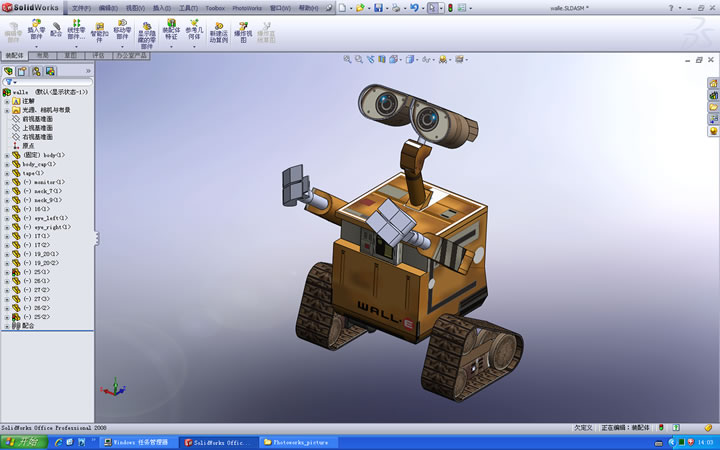Viewport: 720px width, 450px height.
Task: Click the tree filter funnel icon
Action: (x=8, y=82)
